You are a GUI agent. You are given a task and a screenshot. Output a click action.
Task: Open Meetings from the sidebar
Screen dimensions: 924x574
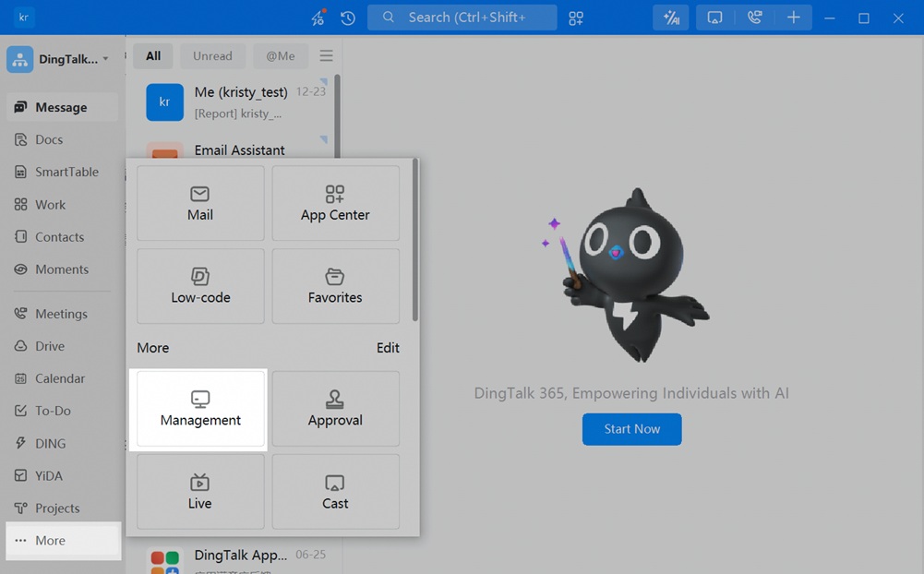coord(63,314)
